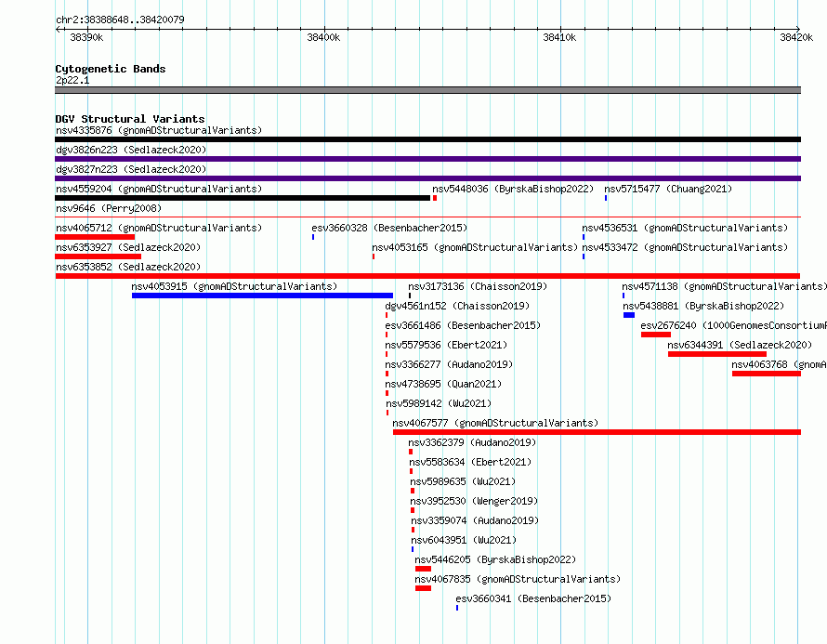This screenshot has height=644, width=827.
Task: Click nsv5989635 Wu2021 label
Action: (x=463, y=481)
